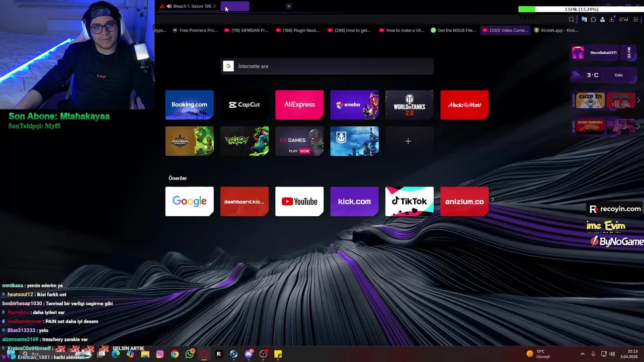
Task: Select the Opera GX taskbar icon
Action: [204, 354]
